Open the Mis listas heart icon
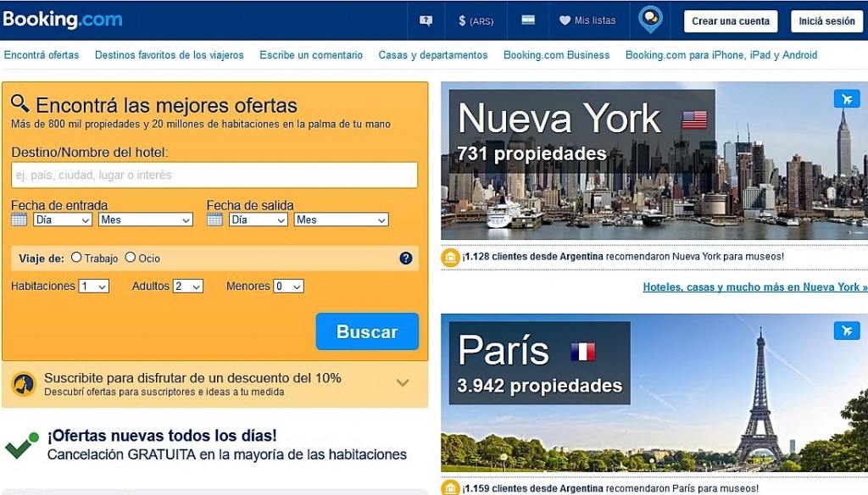The image size is (868, 495). (x=565, y=21)
